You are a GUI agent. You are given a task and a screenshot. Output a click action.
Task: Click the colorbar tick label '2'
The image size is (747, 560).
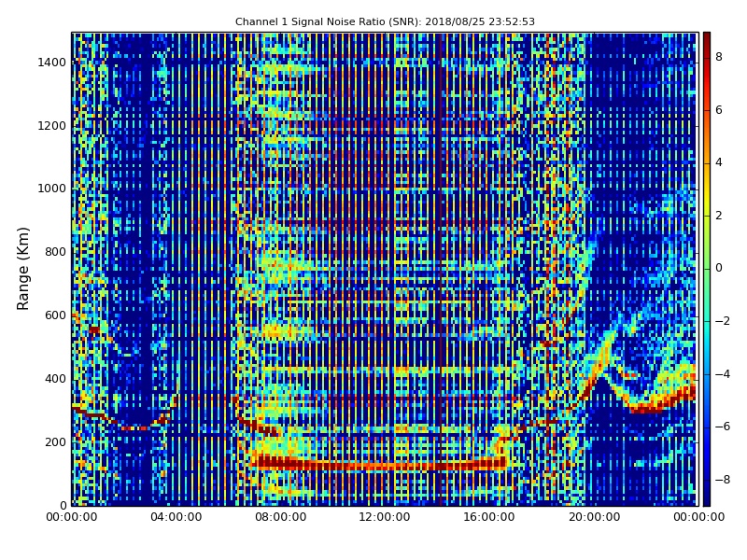(719, 216)
